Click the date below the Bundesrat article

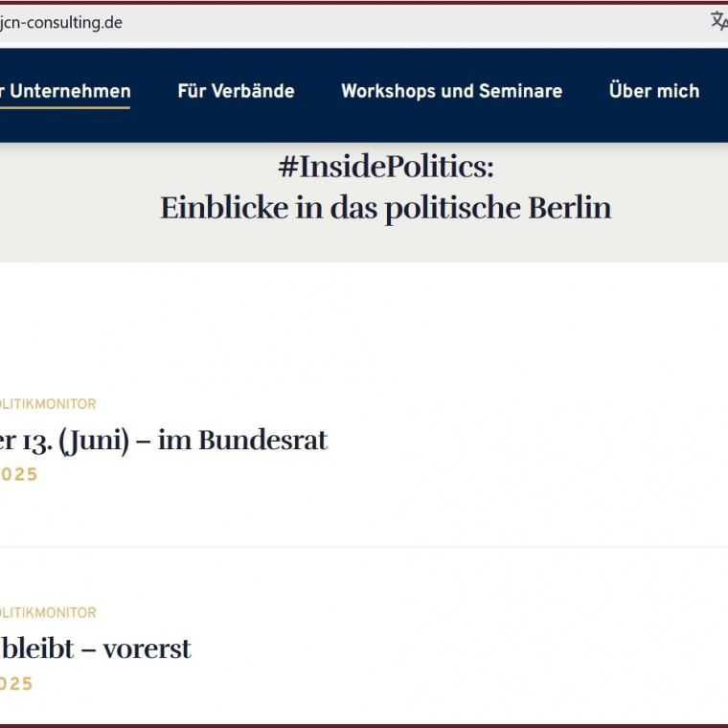(17, 474)
